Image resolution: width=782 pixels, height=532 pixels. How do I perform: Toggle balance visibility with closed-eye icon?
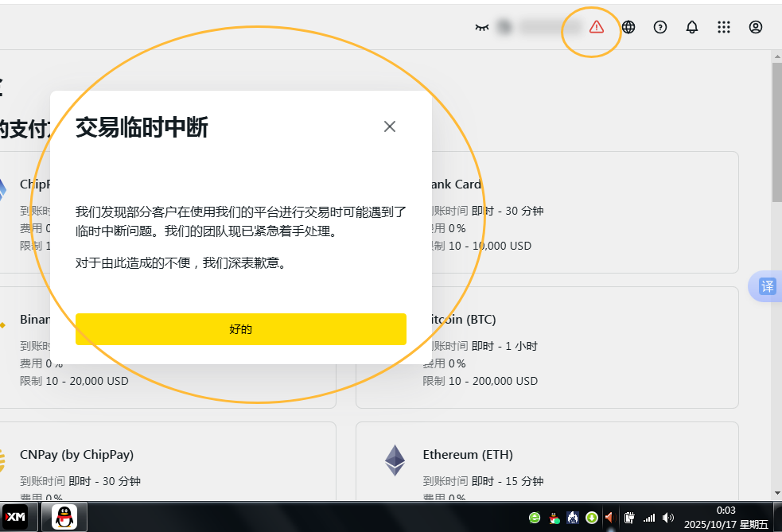pyautogui.click(x=481, y=27)
